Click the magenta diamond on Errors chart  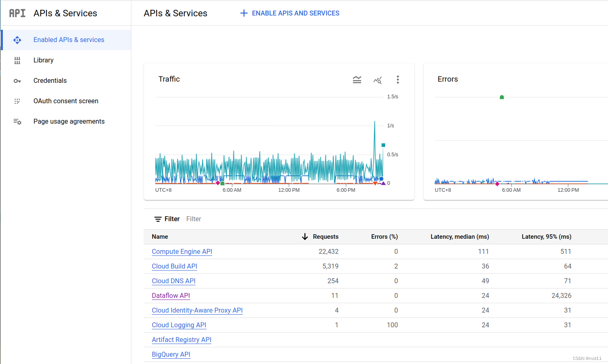pos(497,184)
